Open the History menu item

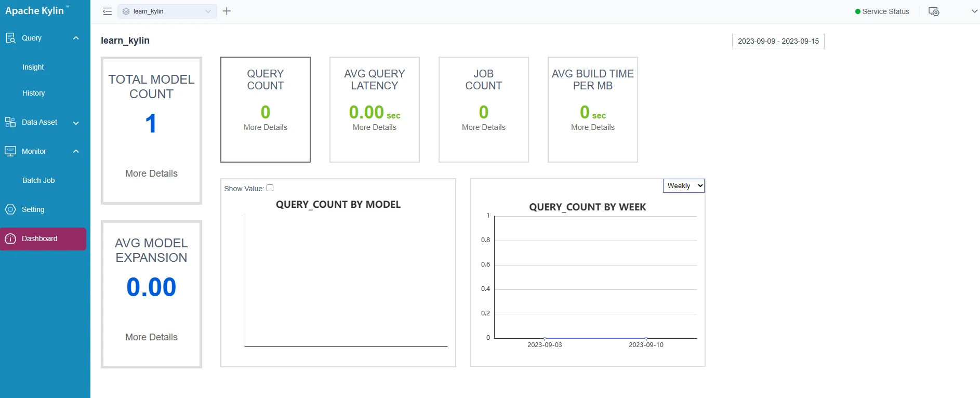click(34, 93)
